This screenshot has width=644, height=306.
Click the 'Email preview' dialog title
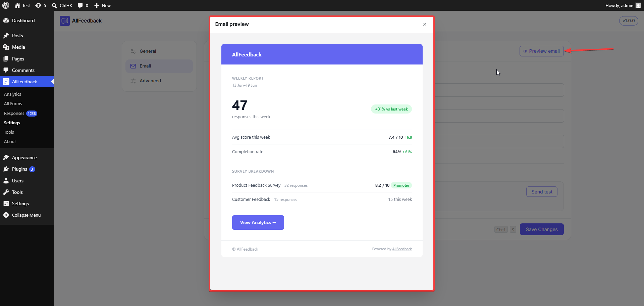[232, 24]
